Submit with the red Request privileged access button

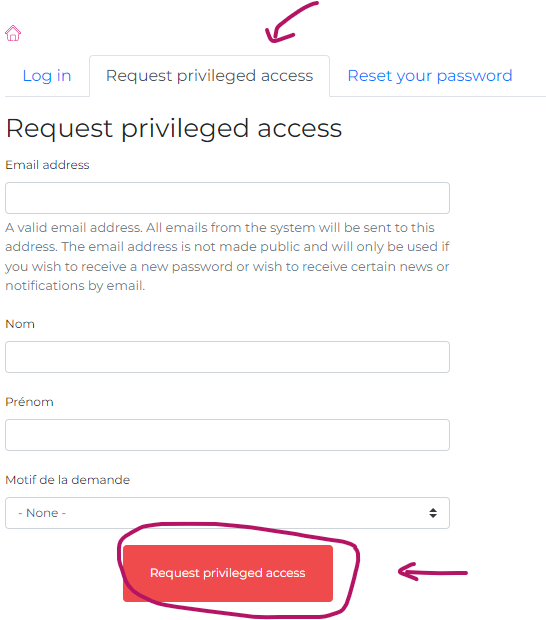click(x=228, y=573)
